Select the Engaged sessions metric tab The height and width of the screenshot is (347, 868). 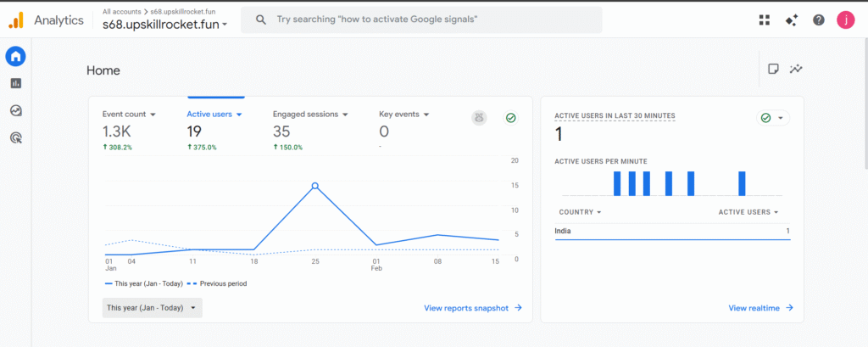coord(305,114)
